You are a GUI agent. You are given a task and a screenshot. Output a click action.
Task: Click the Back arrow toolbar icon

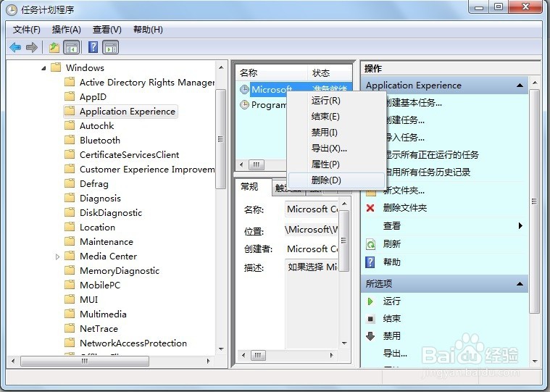pyautogui.click(x=15, y=47)
